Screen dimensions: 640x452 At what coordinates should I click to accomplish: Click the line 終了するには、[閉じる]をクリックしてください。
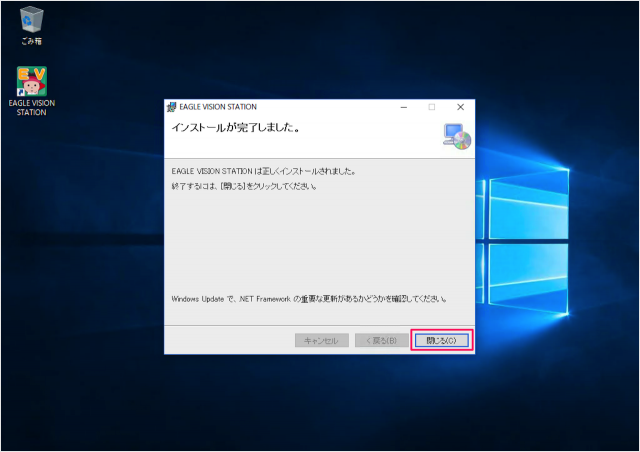click(244, 187)
